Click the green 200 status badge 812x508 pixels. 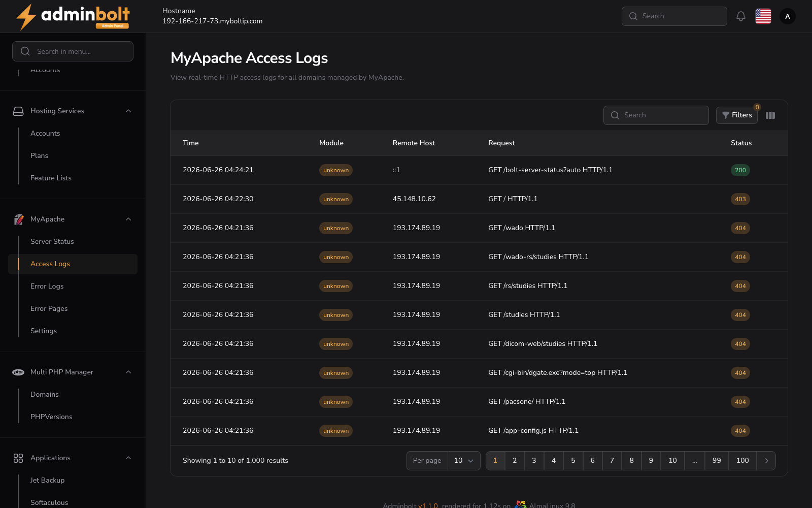click(x=740, y=170)
